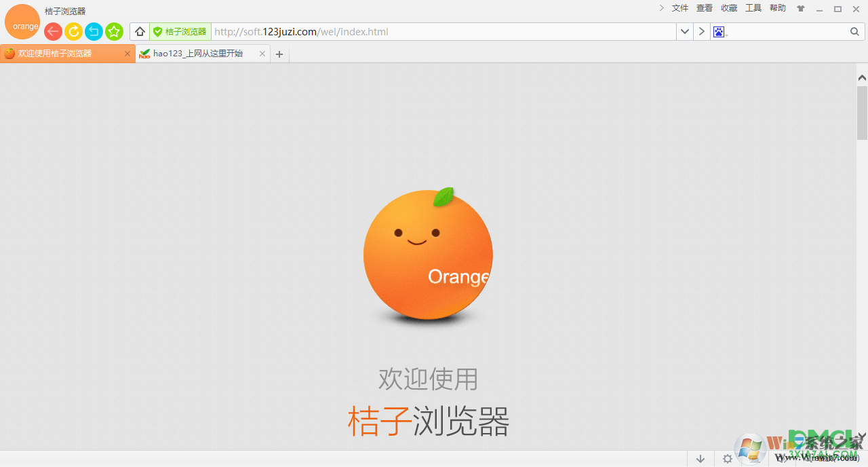Click the go arrow beside address bar
The width and height of the screenshot is (868, 467).
click(x=702, y=31)
